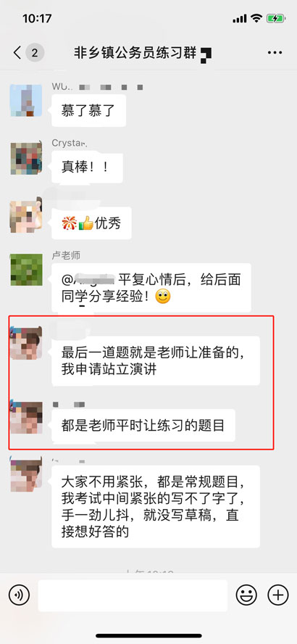
Task: Tap the 大家不用紧张 long message bubble
Action: [x=156, y=506]
